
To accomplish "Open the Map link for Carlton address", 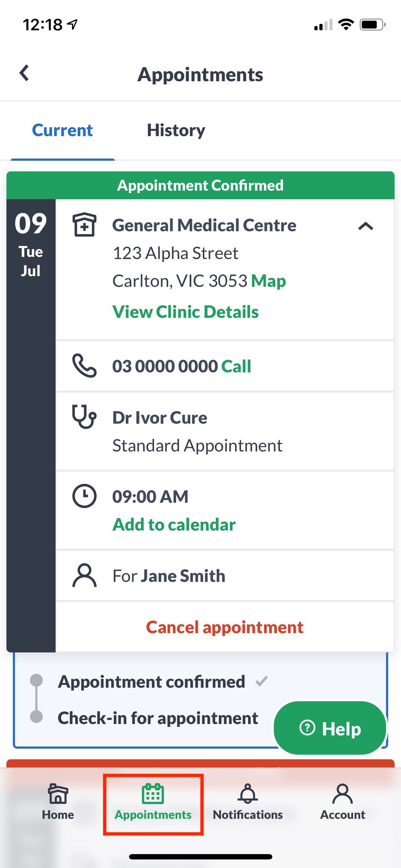I will [x=268, y=281].
